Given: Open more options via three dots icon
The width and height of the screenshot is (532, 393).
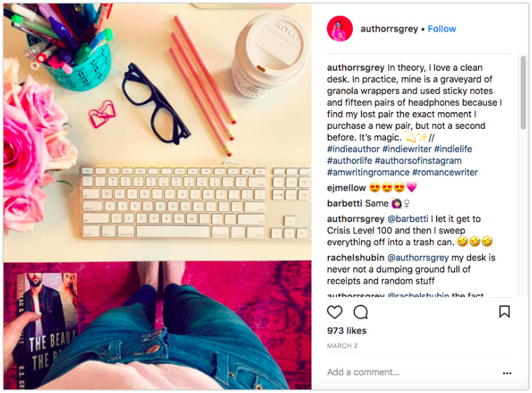Looking at the screenshot, I should pyautogui.click(x=507, y=373).
